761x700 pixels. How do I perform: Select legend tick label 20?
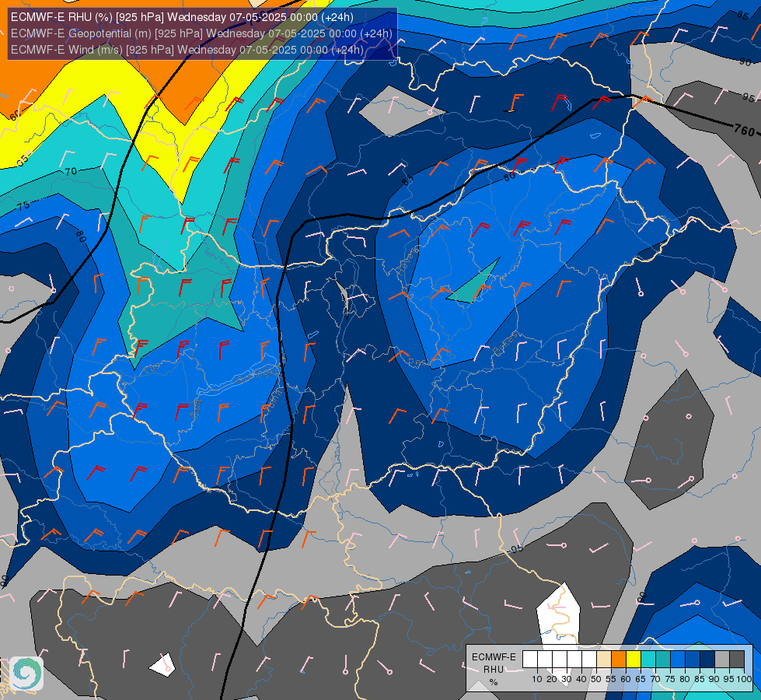(552, 679)
